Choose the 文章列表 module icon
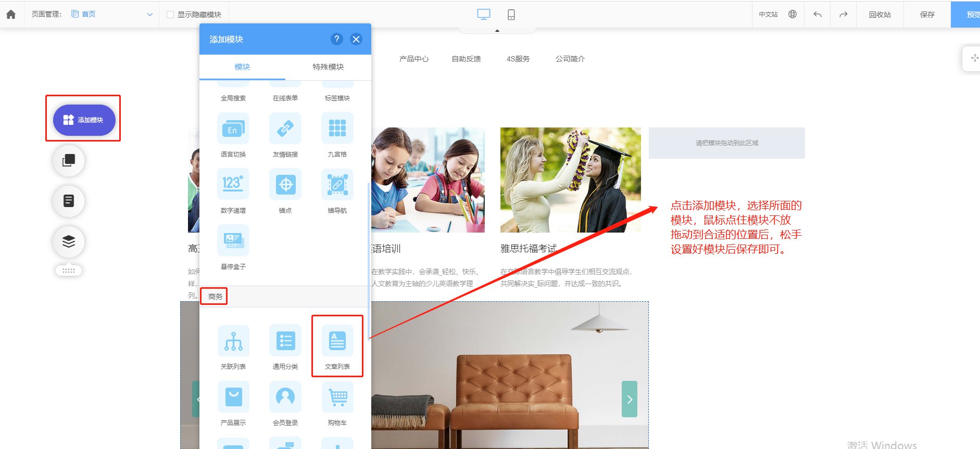Viewport: 980px width, 449px height. [337, 341]
